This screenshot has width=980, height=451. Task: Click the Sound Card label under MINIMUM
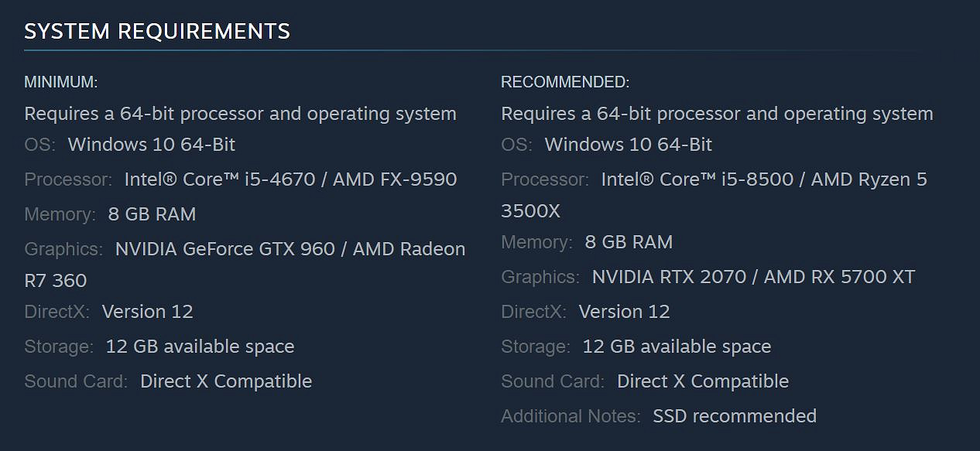click(x=76, y=381)
